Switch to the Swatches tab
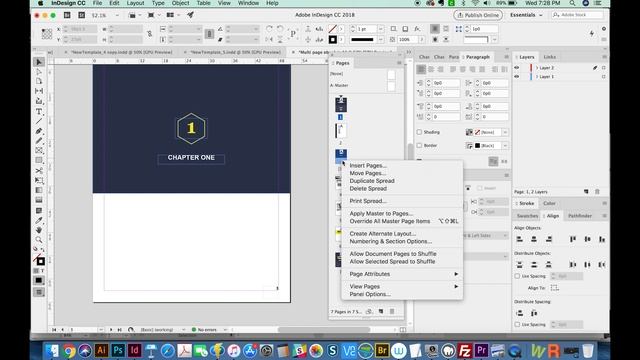Image resolution: width=640 pixels, height=360 pixels. coord(527,216)
